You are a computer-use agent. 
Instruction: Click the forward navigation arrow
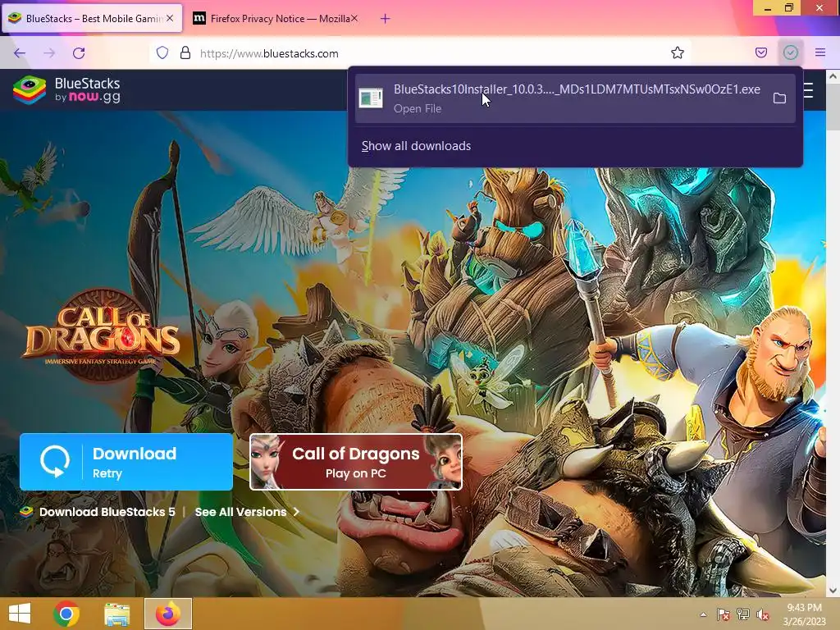click(x=49, y=53)
